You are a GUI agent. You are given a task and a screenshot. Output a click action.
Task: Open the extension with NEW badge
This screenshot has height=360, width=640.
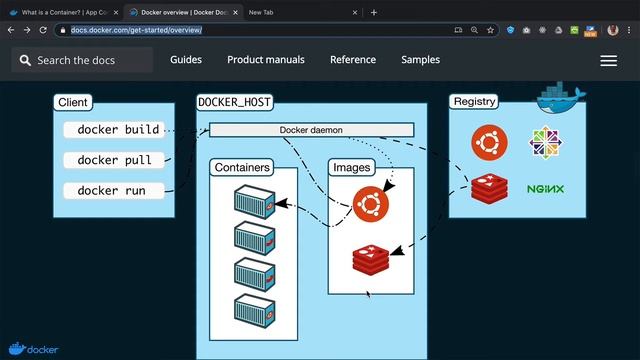point(590,31)
